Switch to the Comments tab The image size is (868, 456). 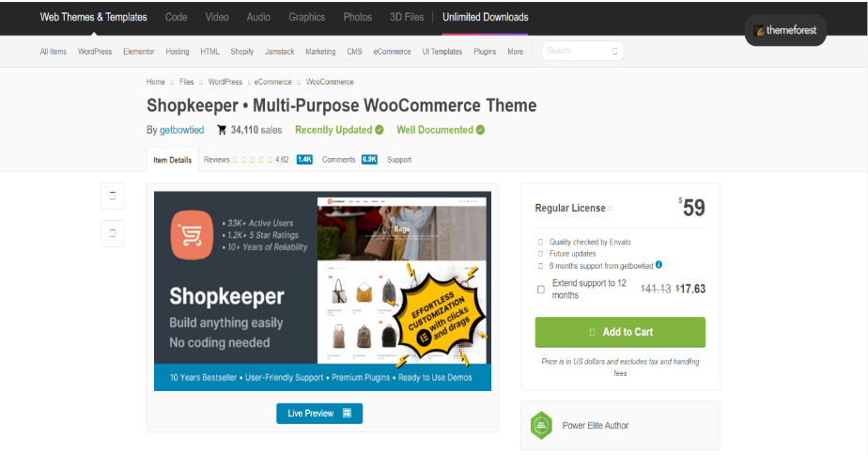[x=349, y=160]
